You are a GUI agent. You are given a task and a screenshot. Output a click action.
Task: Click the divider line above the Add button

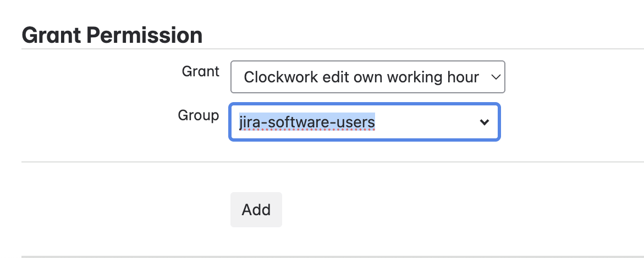coord(330,162)
